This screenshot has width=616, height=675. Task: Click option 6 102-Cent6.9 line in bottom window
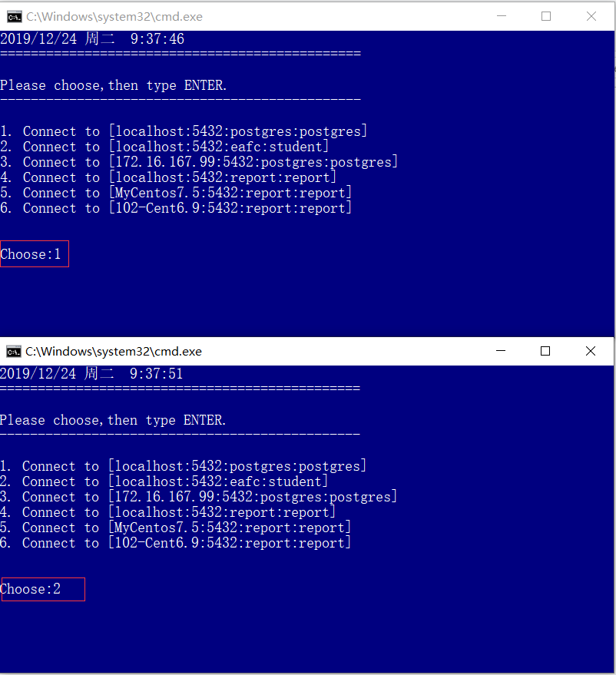[x=175, y=543]
